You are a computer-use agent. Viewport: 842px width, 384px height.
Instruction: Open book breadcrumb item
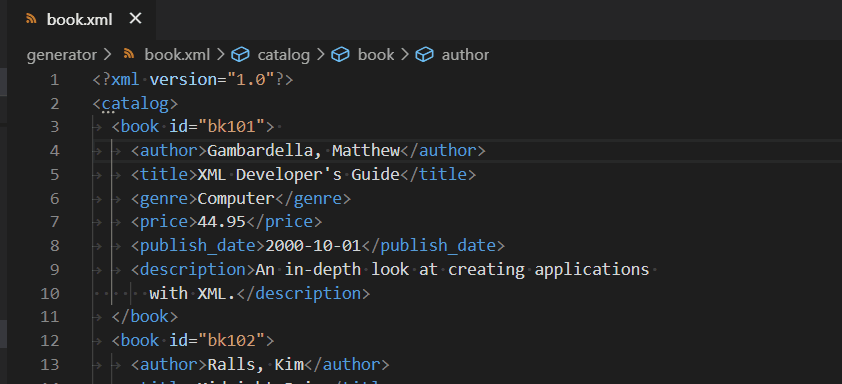pos(376,55)
